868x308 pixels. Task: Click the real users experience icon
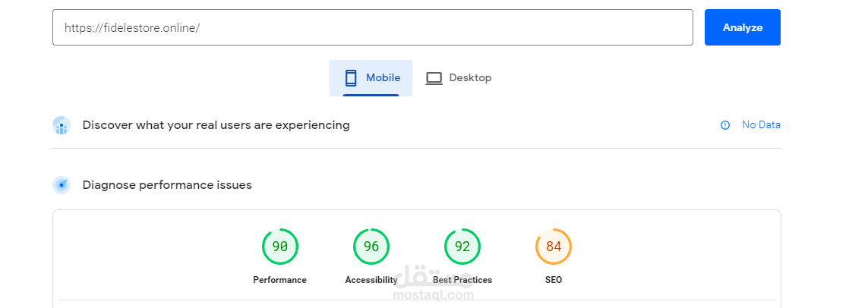click(x=62, y=125)
